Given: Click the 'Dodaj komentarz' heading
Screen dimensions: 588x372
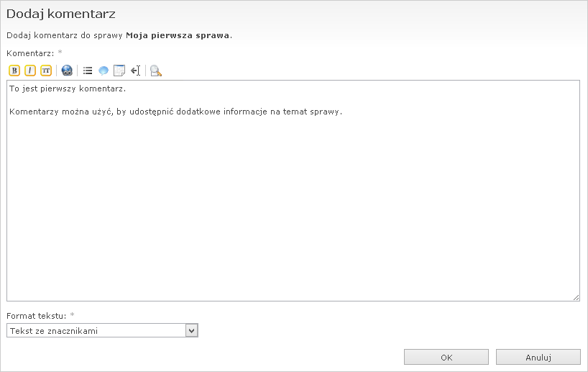Looking at the screenshot, I should [60, 14].
